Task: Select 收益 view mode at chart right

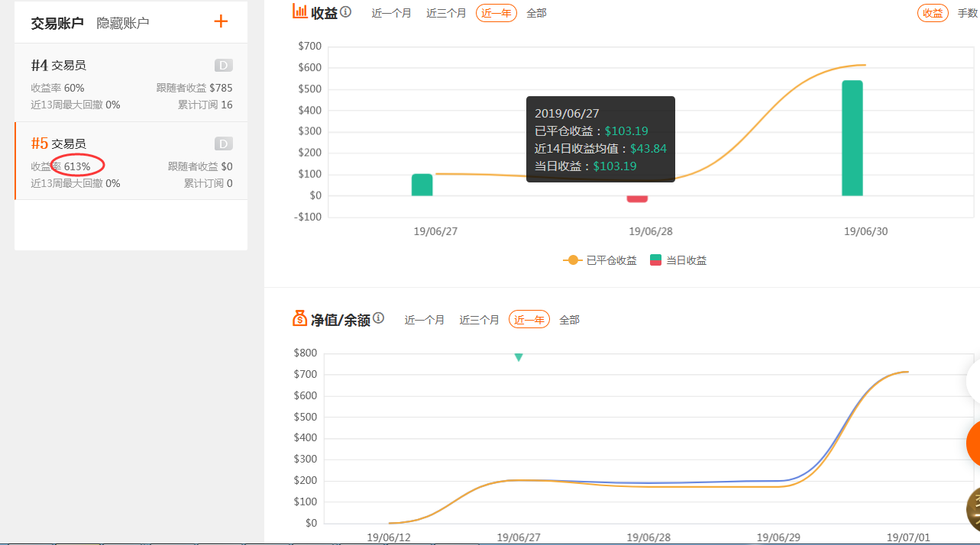Action: [x=933, y=13]
